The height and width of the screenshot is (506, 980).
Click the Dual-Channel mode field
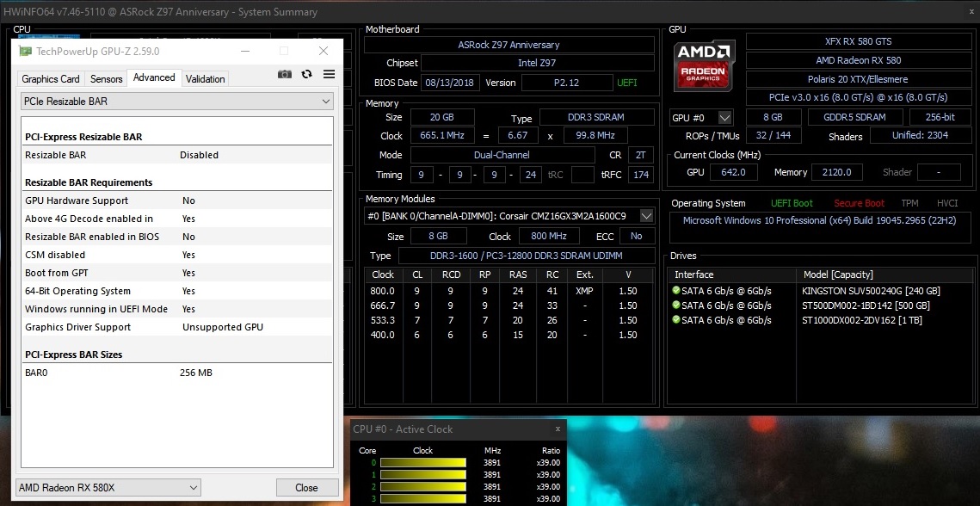[x=502, y=155]
